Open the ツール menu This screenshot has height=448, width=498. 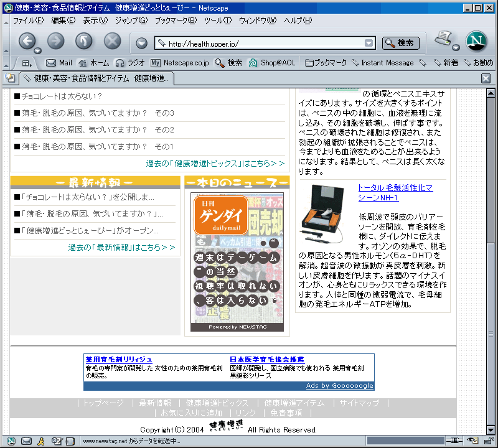click(x=218, y=21)
